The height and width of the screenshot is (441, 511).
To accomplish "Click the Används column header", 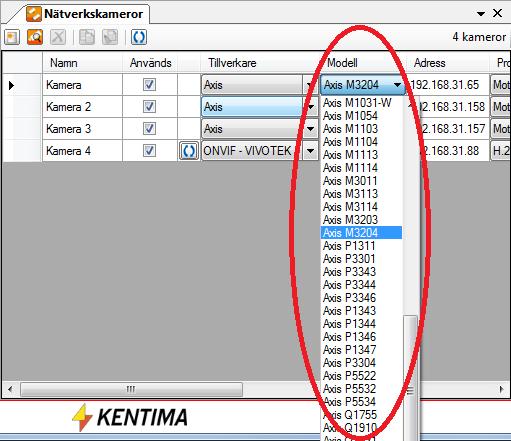I will click(150, 63).
